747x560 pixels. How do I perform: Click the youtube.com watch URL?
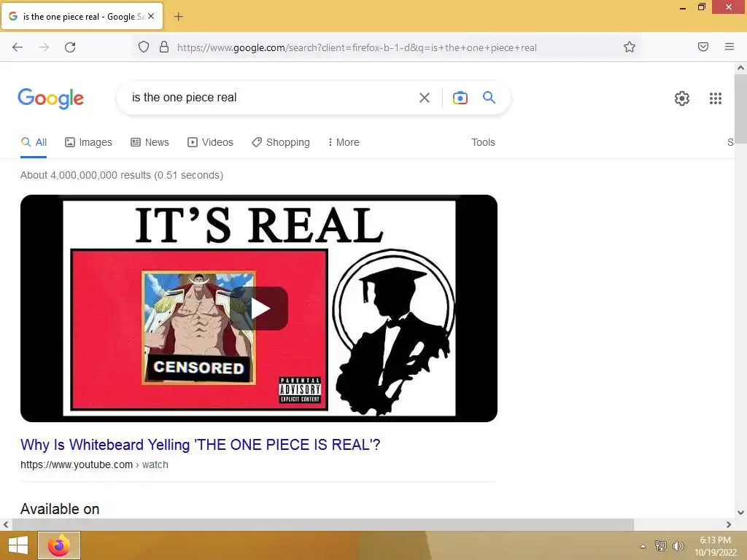[x=94, y=464]
